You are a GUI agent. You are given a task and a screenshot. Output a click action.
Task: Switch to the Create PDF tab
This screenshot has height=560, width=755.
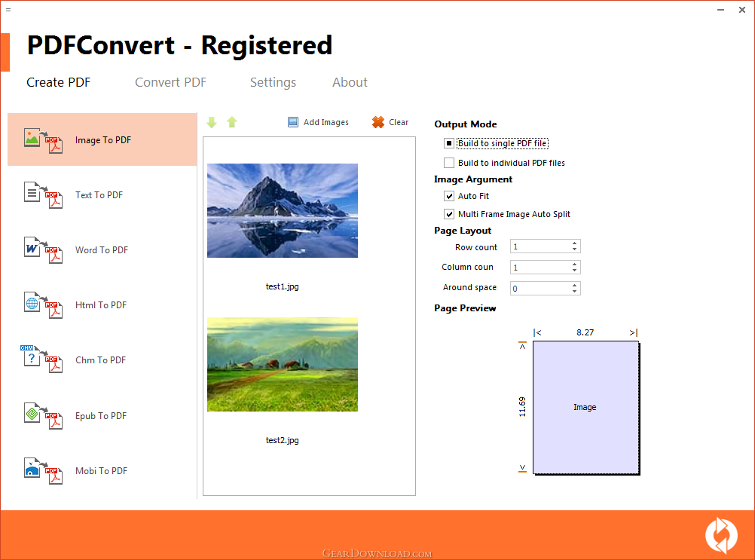(x=58, y=82)
